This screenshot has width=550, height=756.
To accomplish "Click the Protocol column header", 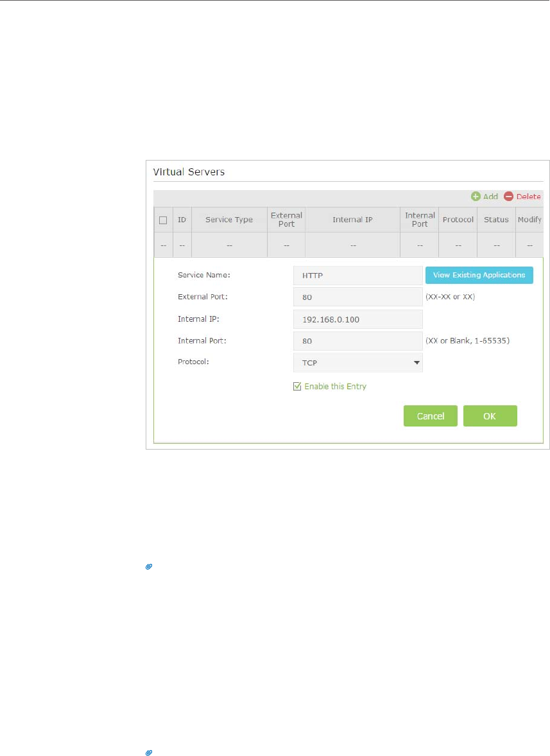I will (x=458, y=220).
